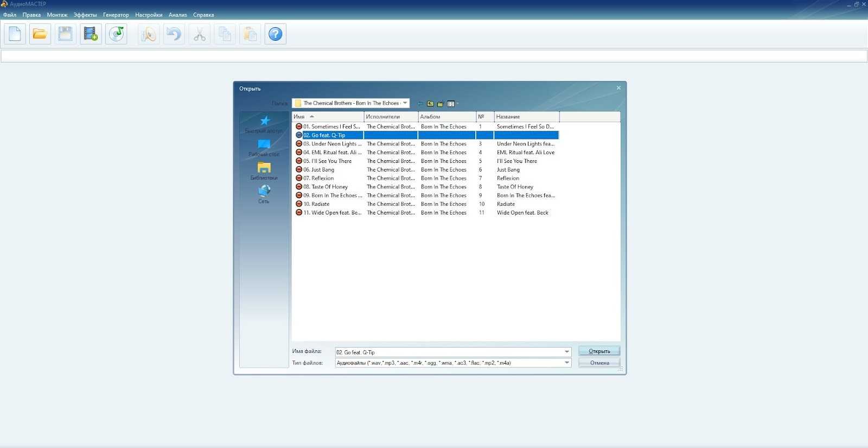
Task: Open the view menu icon in dialog
Action: pos(451,104)
